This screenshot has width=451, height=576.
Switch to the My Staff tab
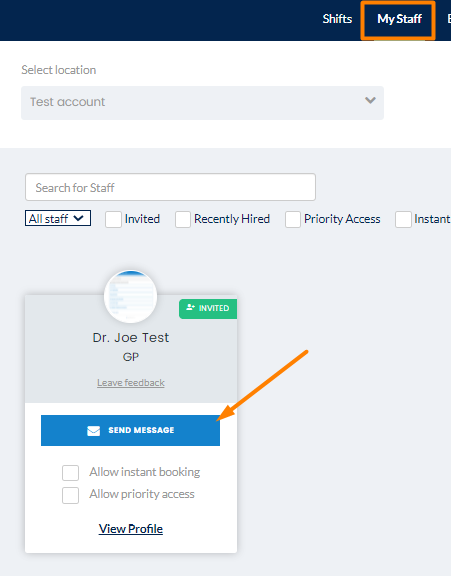click(x=399, y=19)
